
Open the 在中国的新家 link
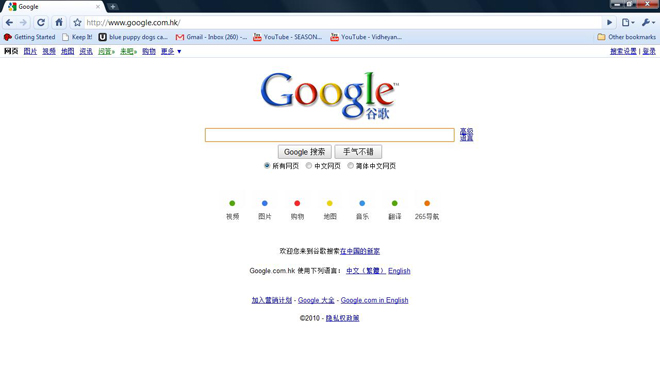coord(360,251)
